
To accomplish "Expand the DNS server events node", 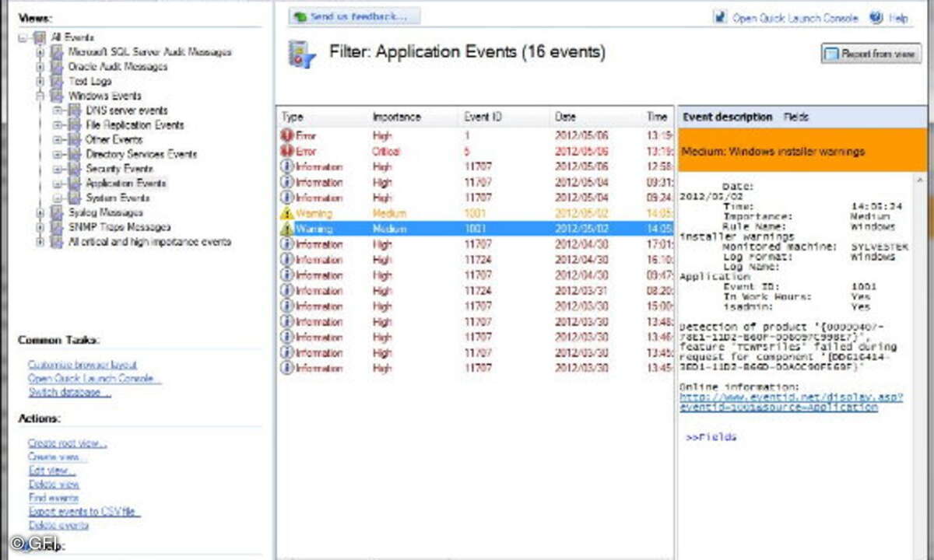I will coord(58,110).
